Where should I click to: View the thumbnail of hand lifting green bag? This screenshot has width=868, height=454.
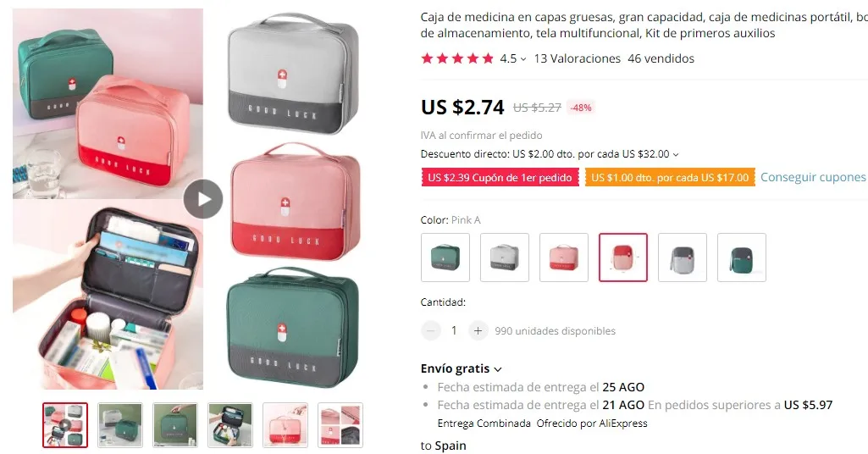(175, 424)
